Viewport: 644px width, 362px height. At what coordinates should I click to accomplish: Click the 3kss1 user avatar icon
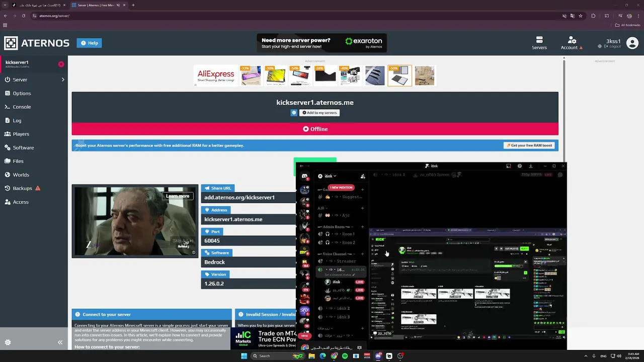click(x=632, y=43)
